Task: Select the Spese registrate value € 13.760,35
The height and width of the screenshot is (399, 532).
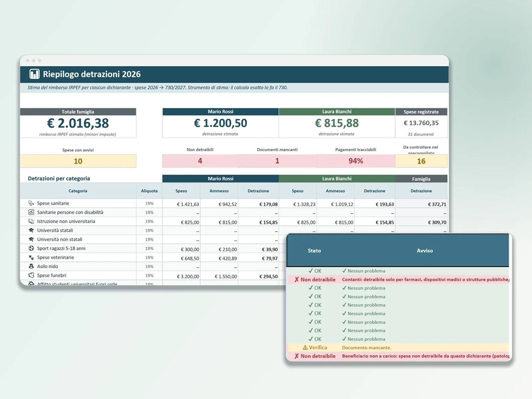Action: 421,123
